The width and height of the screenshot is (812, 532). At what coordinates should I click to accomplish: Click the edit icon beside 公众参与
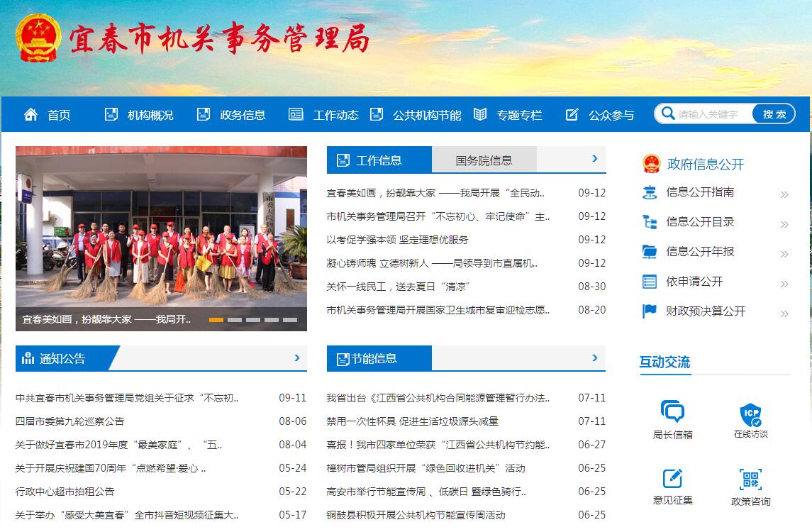572,114
